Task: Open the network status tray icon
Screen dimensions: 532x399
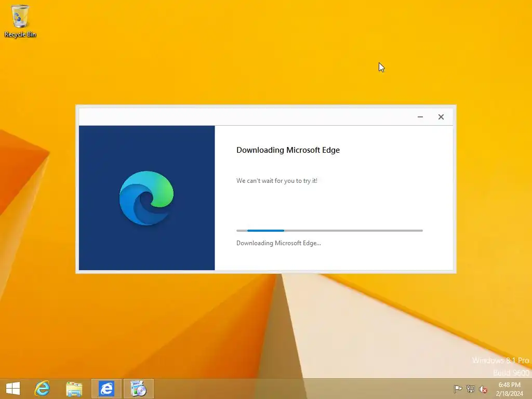Action: 471,389
